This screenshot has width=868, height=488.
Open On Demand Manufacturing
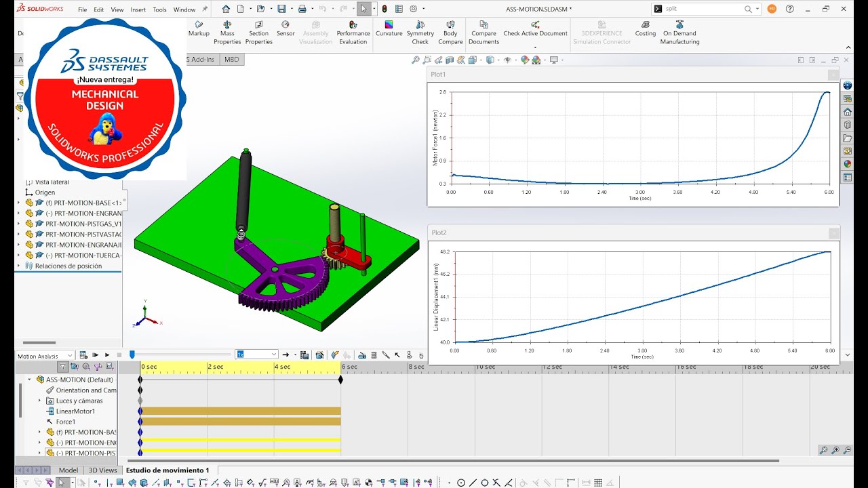click(679, 33)
